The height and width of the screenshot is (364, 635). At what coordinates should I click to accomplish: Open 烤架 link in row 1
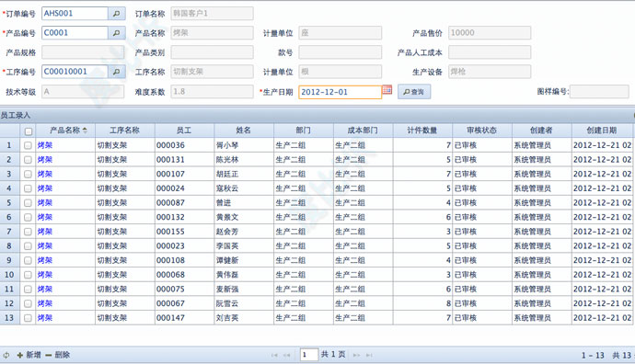click(x=45, y=145)
